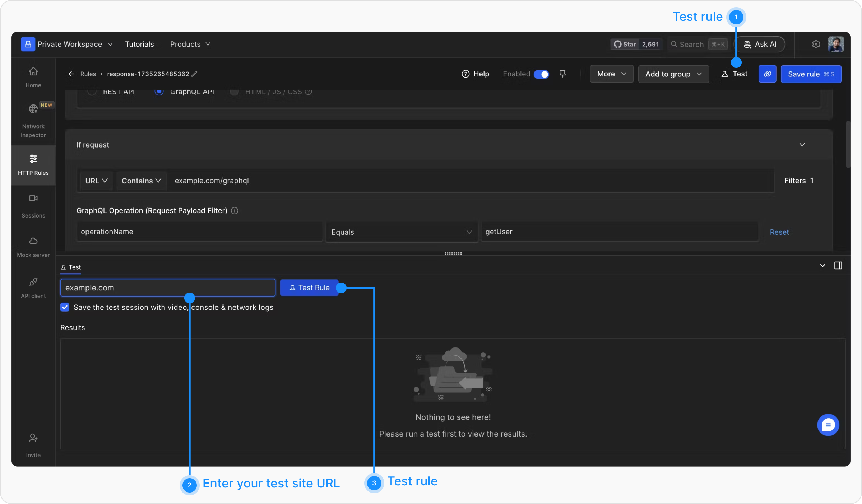Open the More dropdown menu

click(611, 74)
